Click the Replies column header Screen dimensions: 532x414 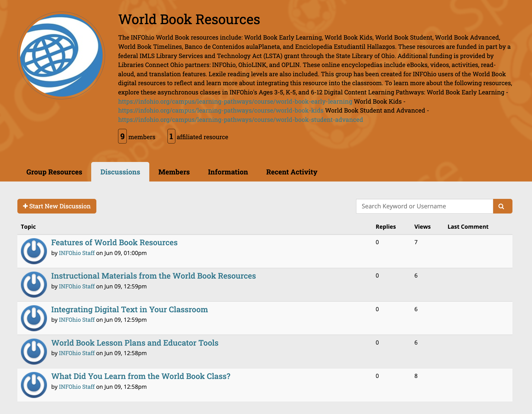click(386, 227)
